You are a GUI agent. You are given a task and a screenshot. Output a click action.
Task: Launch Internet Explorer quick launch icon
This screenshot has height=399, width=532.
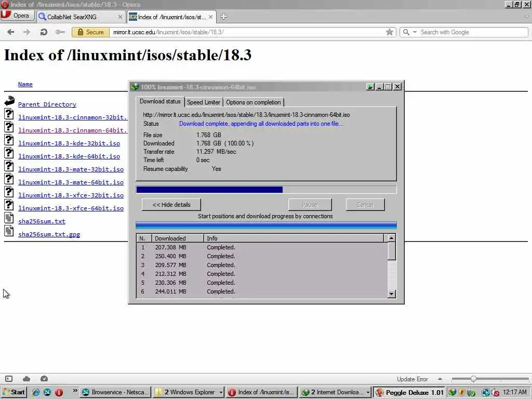36,393
